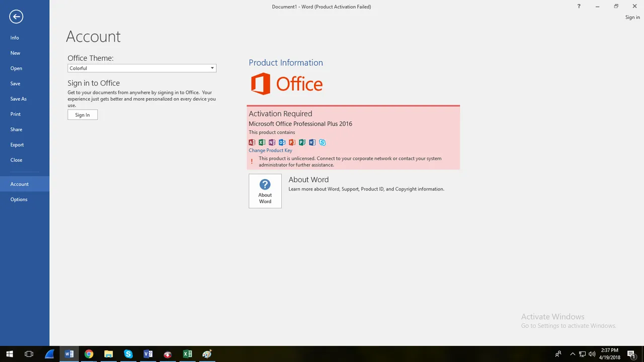
Task: Minimize the Word window
Action: [597, 7]
